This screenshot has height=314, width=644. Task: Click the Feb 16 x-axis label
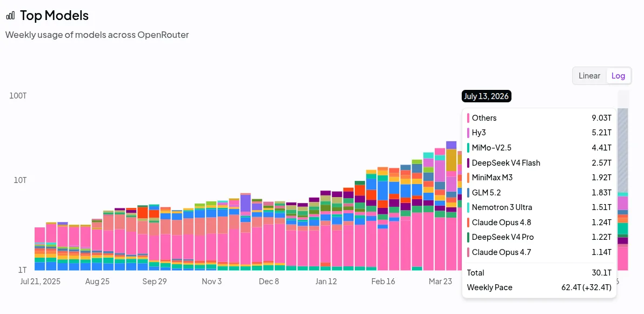[383, 282]
